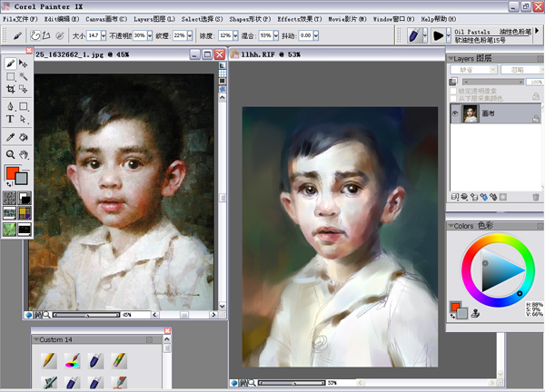Toggle the tracing paper icon of jpg window

tap(223, 65)
